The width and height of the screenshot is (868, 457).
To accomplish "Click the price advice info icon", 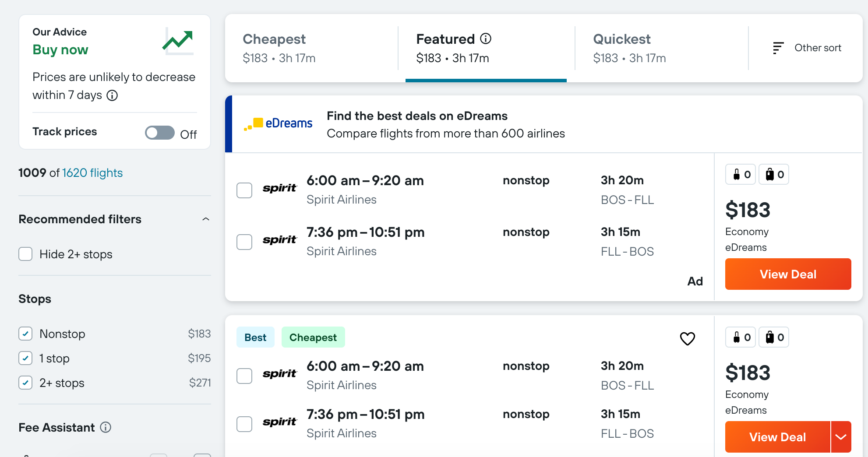I will (113, 95).
